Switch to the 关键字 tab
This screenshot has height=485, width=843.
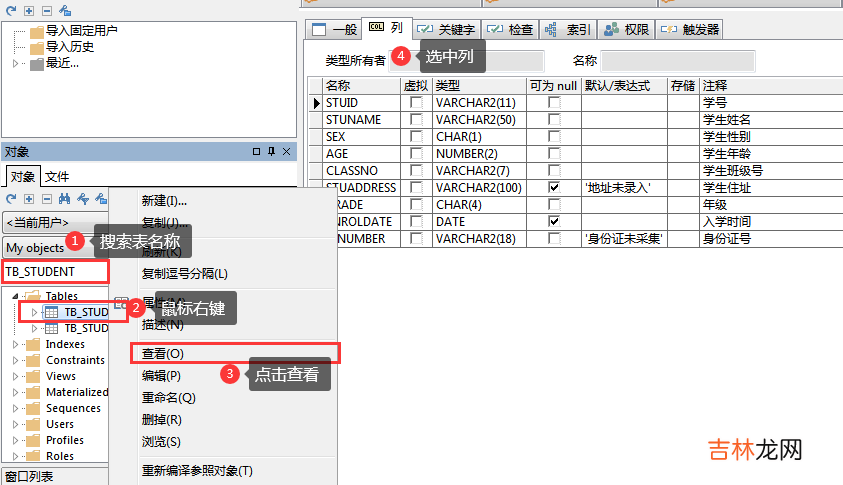(448, 30)
